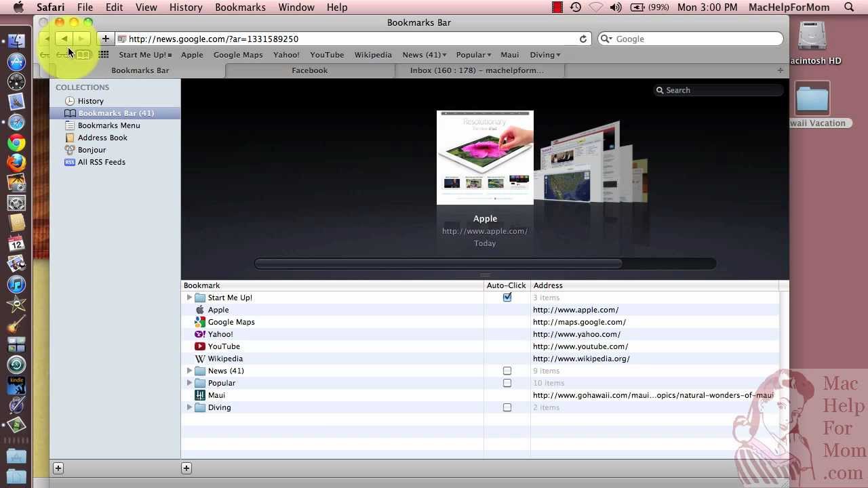Open a new tab with the plus
This screenshot has width=868, height=488.
(780, 70)
